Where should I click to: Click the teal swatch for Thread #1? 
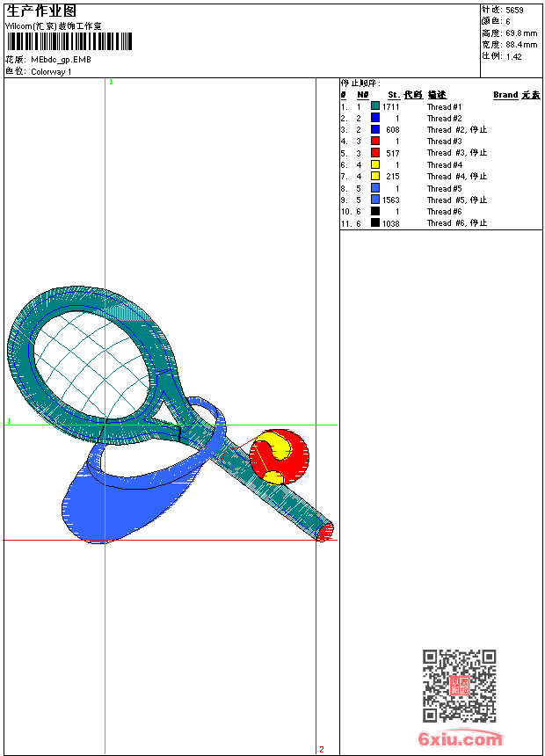374,106
